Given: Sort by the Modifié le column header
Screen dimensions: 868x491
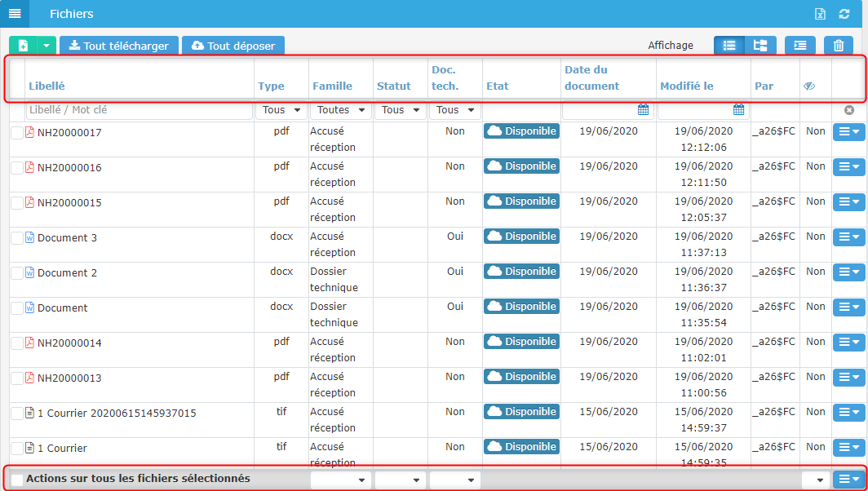Looking at the screenshot, I should pos(686,86).
